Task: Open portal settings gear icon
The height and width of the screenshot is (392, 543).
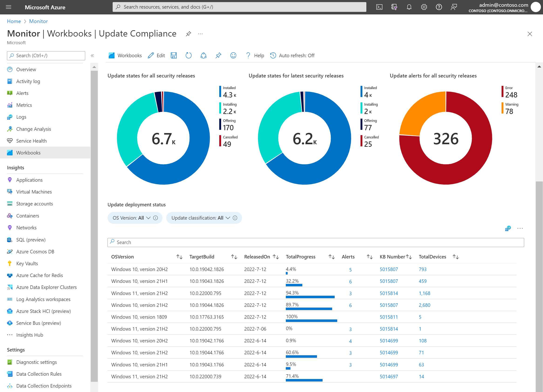Action: pyautogui.click(x=424, y=7)
